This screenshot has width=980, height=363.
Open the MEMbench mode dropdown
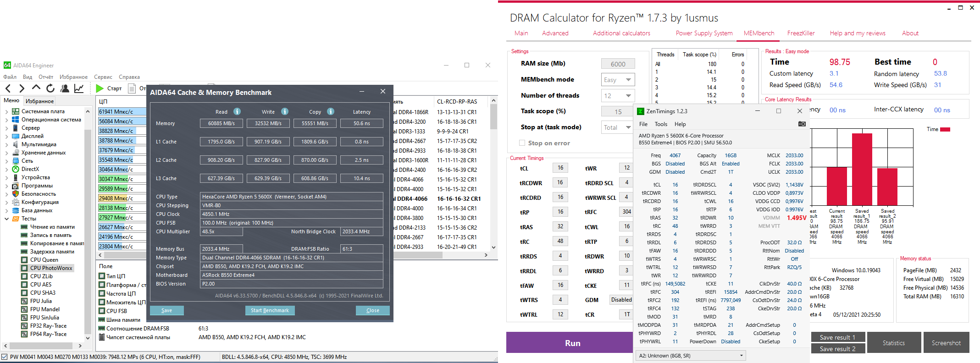click(618, 80)
